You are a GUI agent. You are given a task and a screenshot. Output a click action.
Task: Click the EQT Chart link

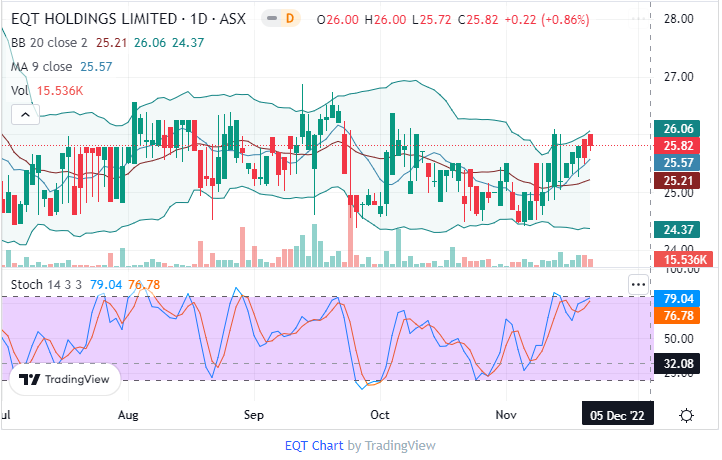click(x=314, y=445)
